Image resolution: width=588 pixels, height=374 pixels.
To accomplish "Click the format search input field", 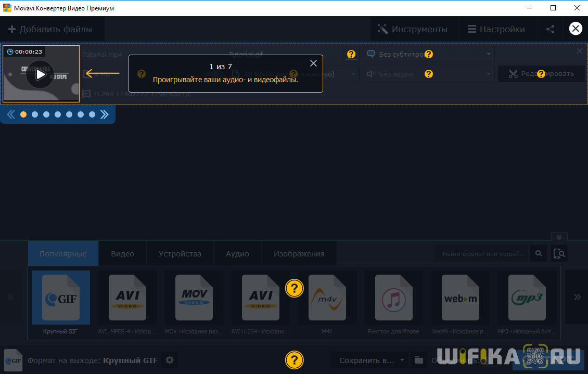I will pyautogui.click(x=481, y=254).
